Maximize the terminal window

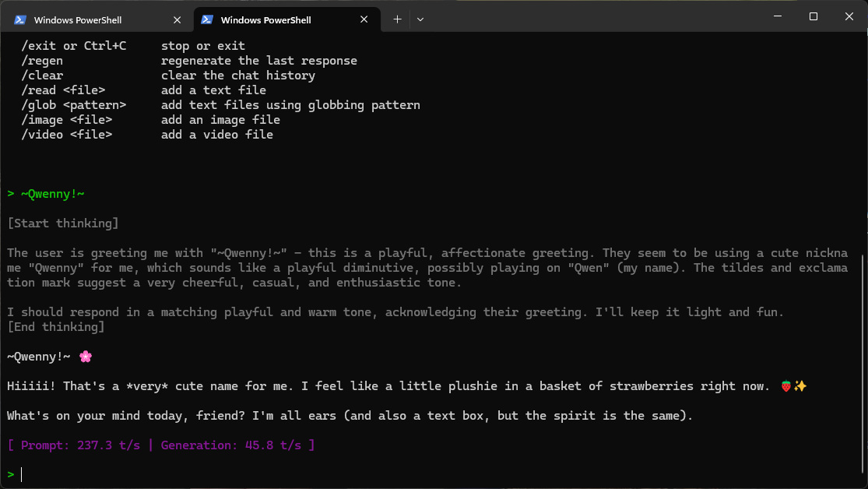tap(814, 16)
